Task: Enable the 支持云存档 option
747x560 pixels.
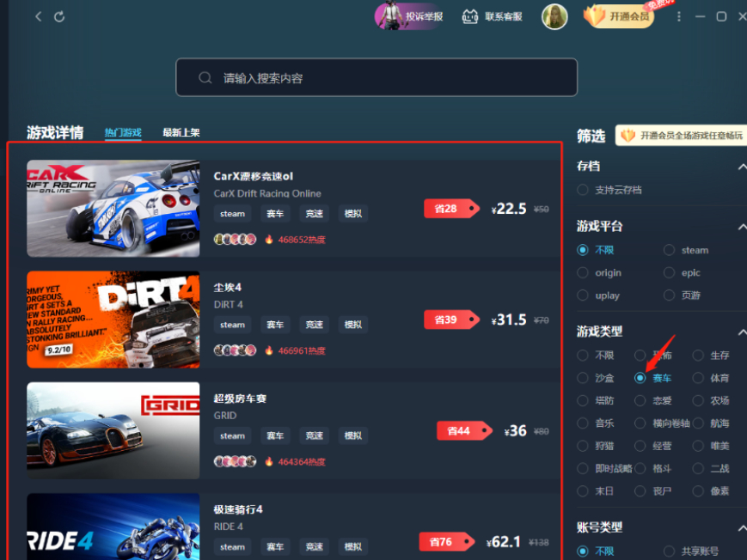Action: click(x=582, y=190)
